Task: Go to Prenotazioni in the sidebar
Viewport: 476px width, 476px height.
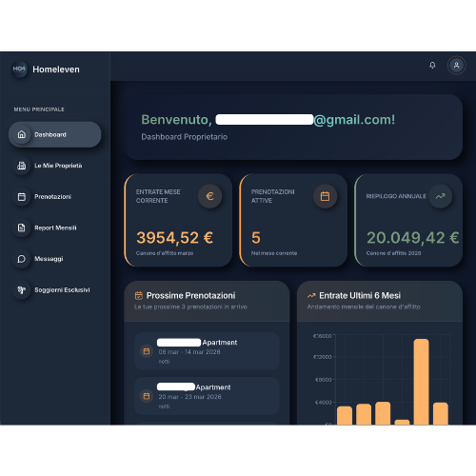Action: pyautogui.click(x=55, y=197)
